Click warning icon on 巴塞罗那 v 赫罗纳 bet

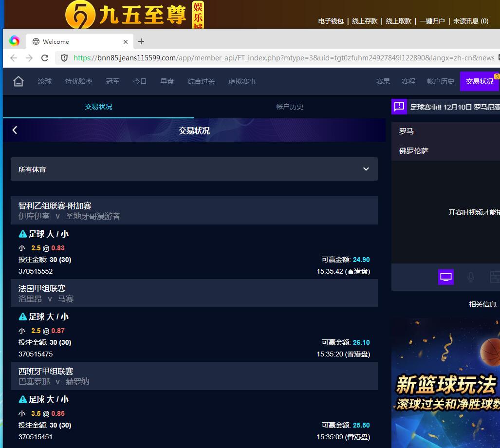pos(23,399)
